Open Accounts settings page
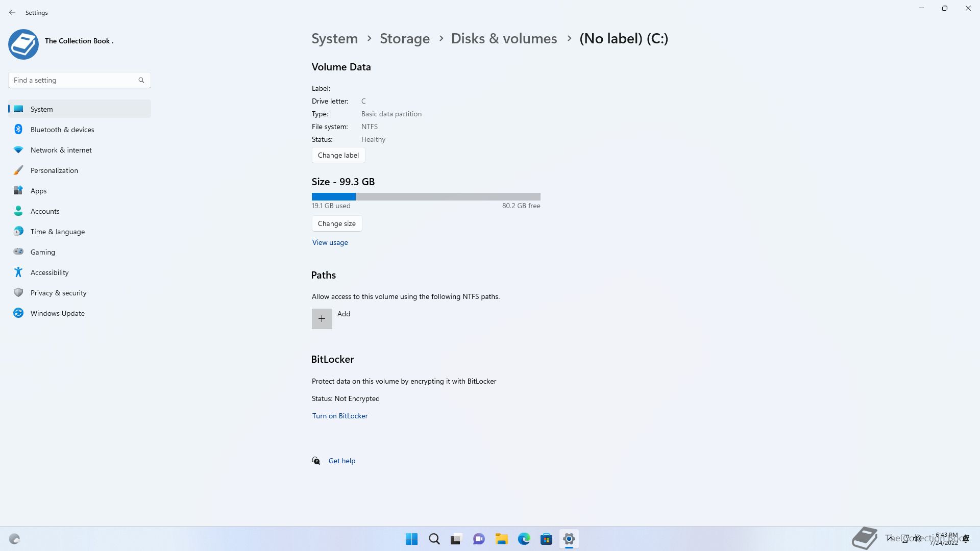This screenshot has width=980, height=551. coord(45,211)
